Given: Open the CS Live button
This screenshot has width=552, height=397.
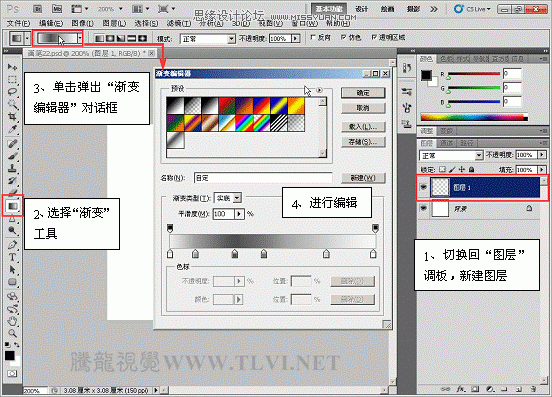Looking at the screenshot, I should click(x=472, y=9).
